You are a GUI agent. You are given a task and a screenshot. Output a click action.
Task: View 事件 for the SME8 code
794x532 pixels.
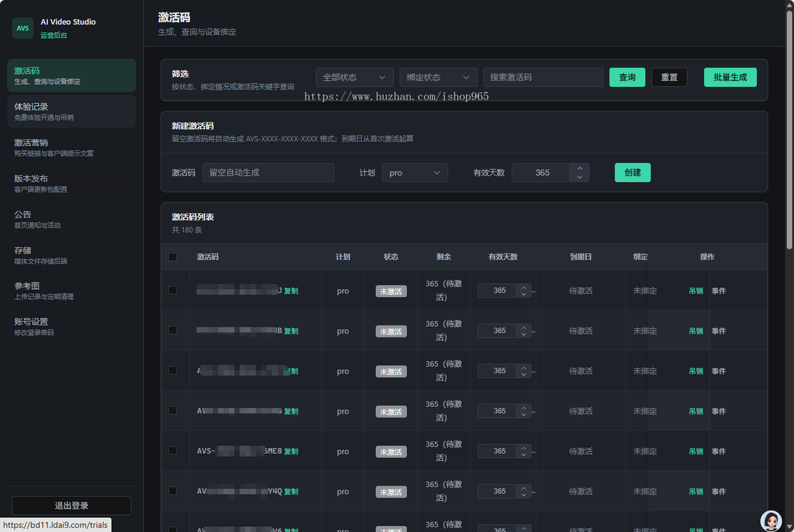pos(719,451)
